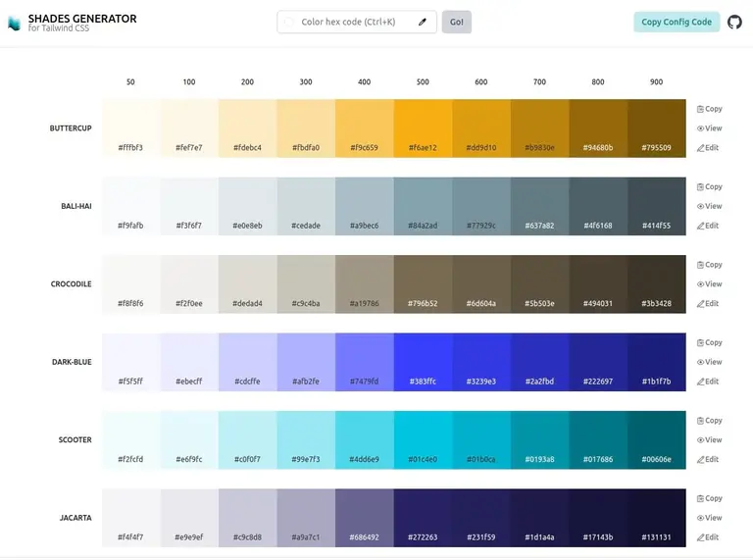Select Jacarta 500 swatch #272263
Viewport: 753px width, 560px height.
pyautogui.click(x=423, y=518)
